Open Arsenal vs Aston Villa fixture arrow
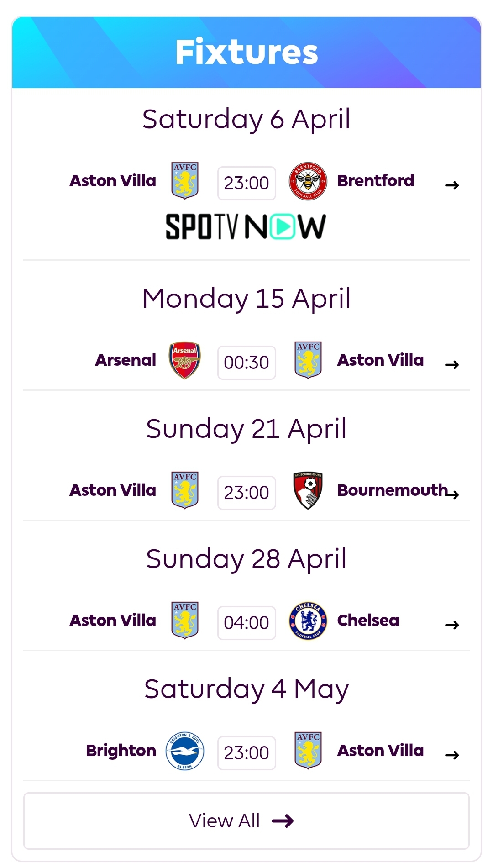The image size is (493, 868). click(x=452, y=364)
